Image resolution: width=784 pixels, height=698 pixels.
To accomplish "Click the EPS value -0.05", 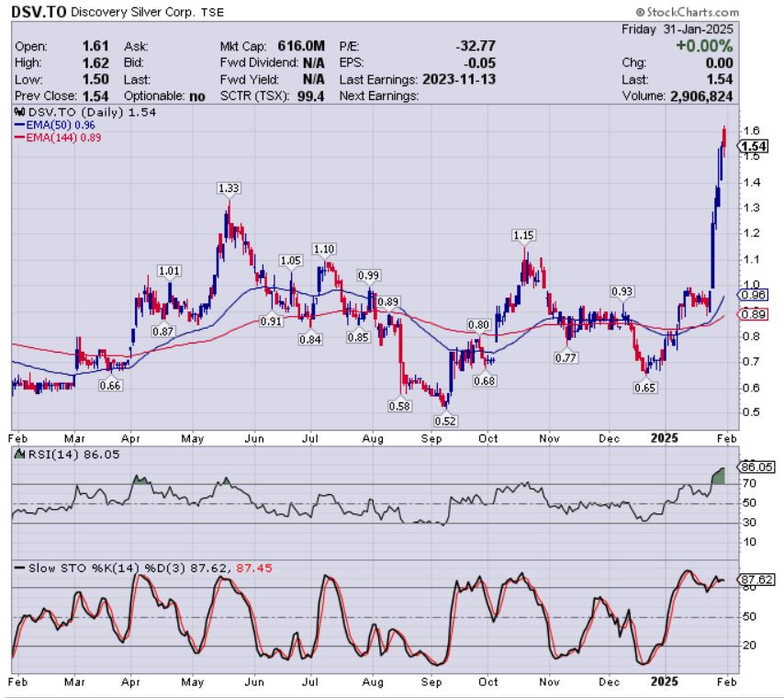I will (x=479, y=63).
